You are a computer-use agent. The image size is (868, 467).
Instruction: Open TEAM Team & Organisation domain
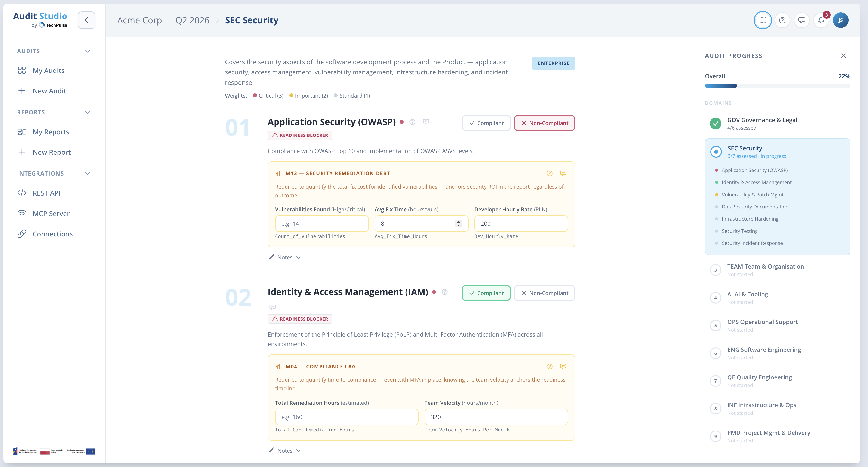click(777, 270)
